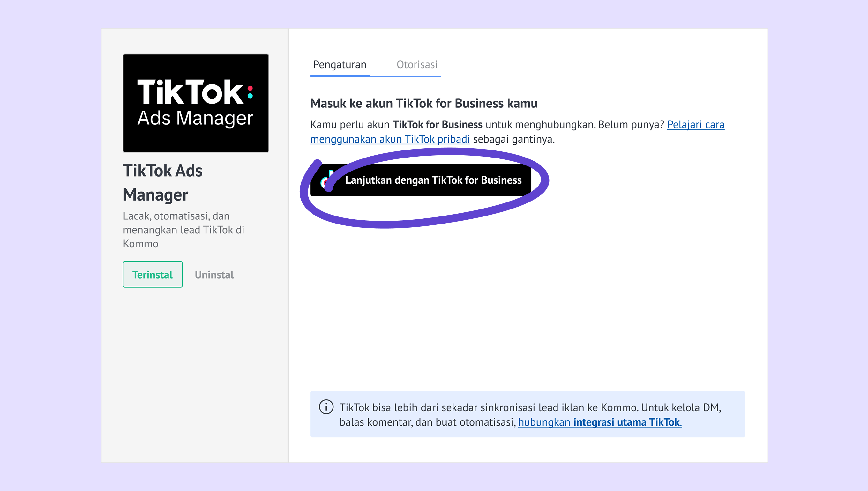Click the TikTok Ads Manager logo thumbnail
Viewport: 868px width, 491px height.
click(x=196, y=103)
